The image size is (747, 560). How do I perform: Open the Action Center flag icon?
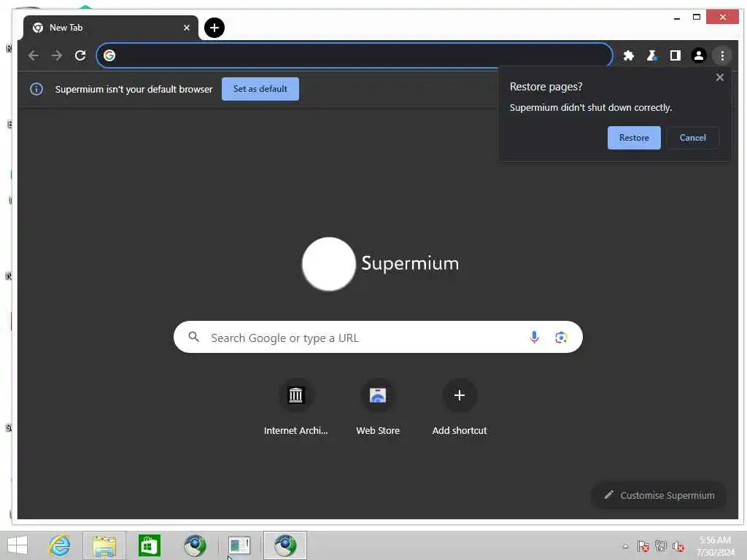(x=643, y=546)
